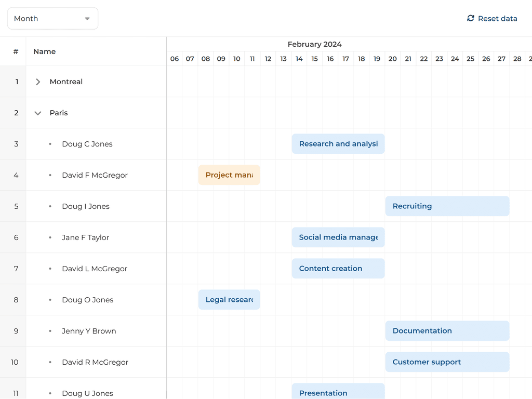532x399 pixels.
Task: Select the Jane F Taylor row
Action: point(85,237)
